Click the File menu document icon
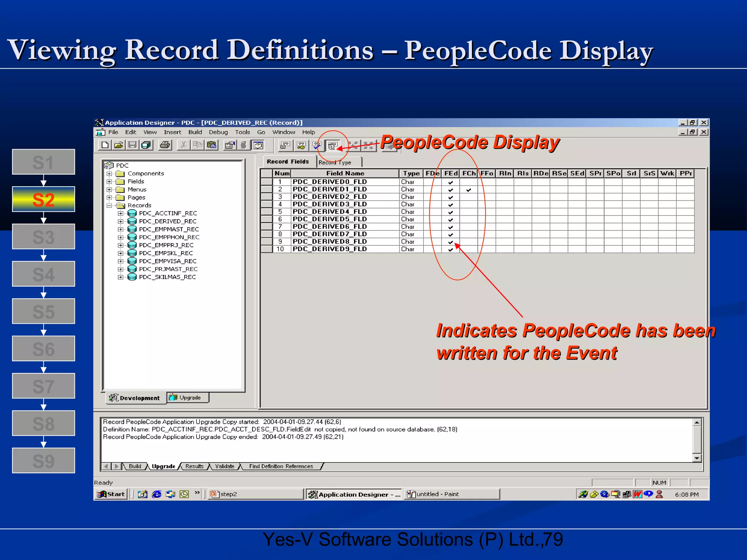 (x=100, y=132)
